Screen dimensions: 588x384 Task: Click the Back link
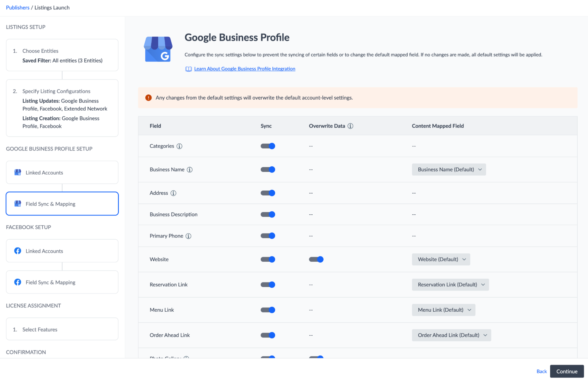pyautogui.click(x=542, y=371)
